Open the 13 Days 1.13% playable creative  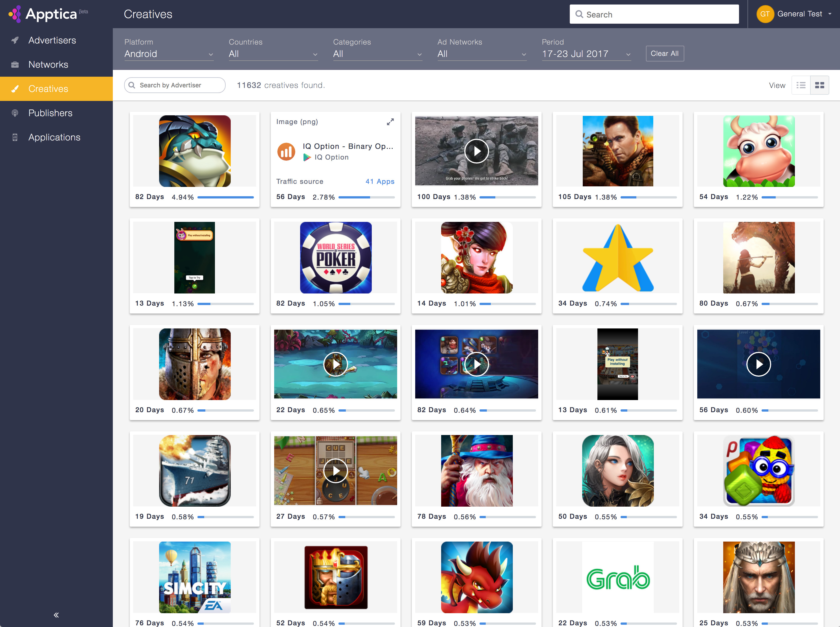point(194,258)
